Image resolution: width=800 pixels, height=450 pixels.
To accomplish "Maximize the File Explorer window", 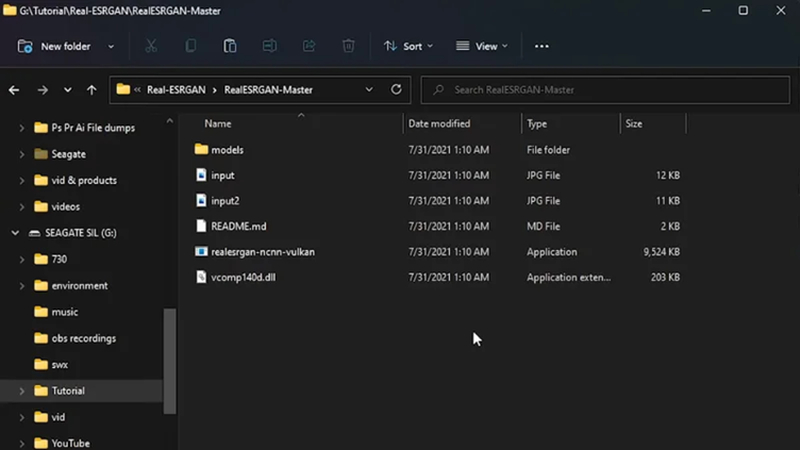I will (x=743, y=10).
